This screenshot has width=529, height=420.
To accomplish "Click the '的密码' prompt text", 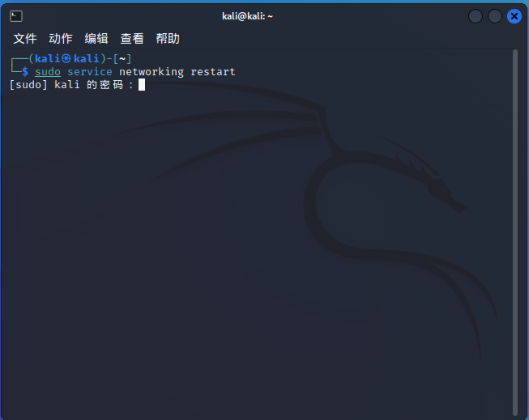I will [105, 85].
